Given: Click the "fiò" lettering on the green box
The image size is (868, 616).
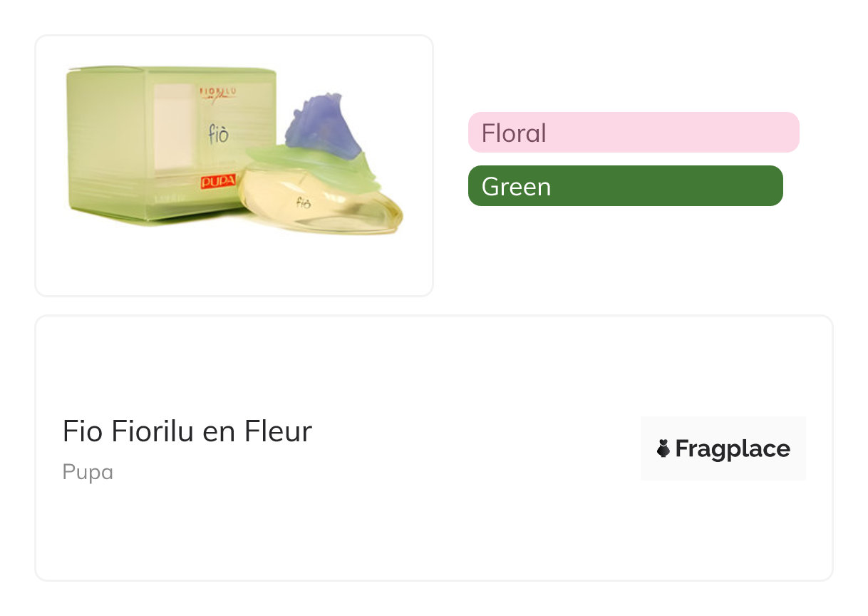Looking at the screenshot, I should tap(219, 134).
